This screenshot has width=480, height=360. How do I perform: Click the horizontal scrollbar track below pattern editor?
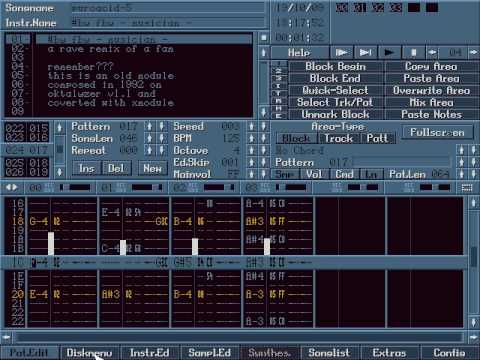(x=240, y=337)
